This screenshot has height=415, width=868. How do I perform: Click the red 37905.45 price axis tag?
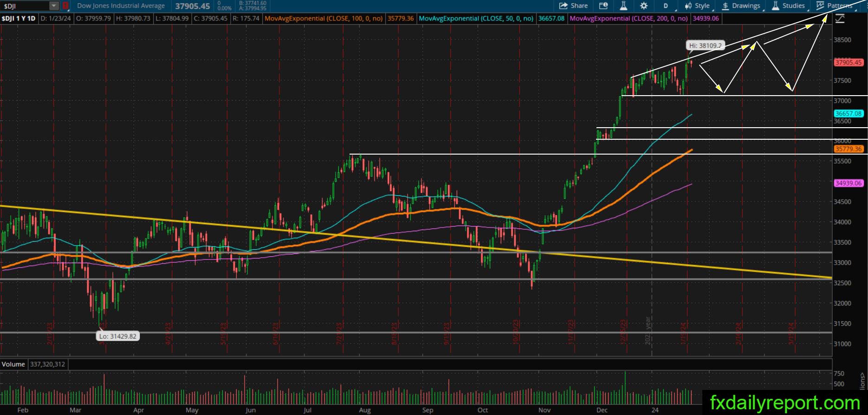coord(849,62)
